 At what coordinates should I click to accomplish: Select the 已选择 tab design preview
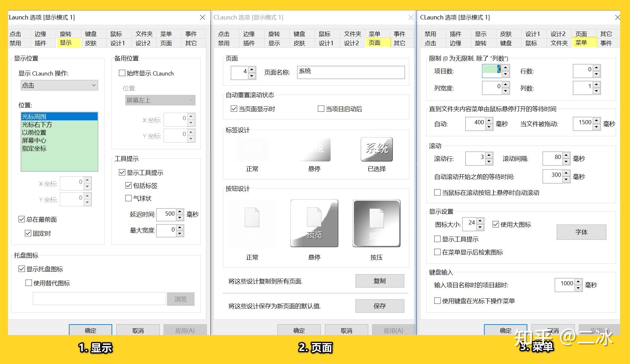point(376,150)
